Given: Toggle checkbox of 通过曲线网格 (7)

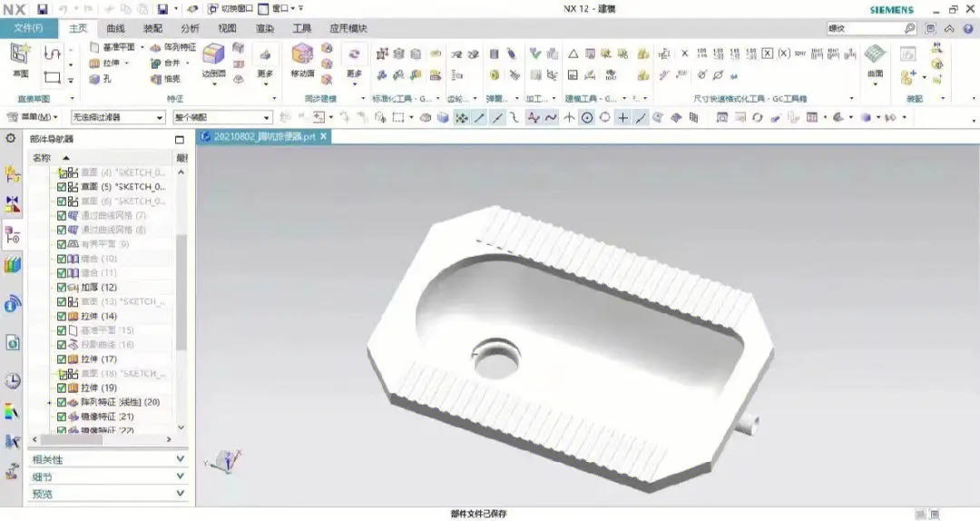Looking at the screenshot, I should pos(62,215).
